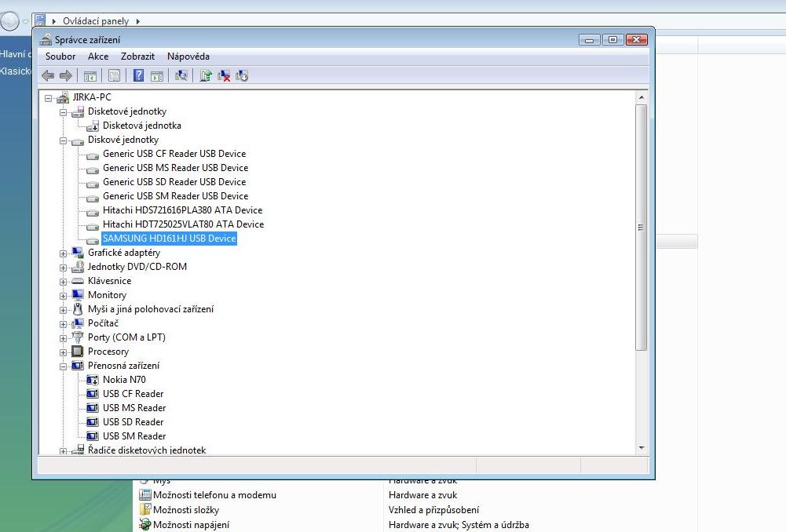Click the breadcrumb arrow after Ovládací panely

coord(138,21)
